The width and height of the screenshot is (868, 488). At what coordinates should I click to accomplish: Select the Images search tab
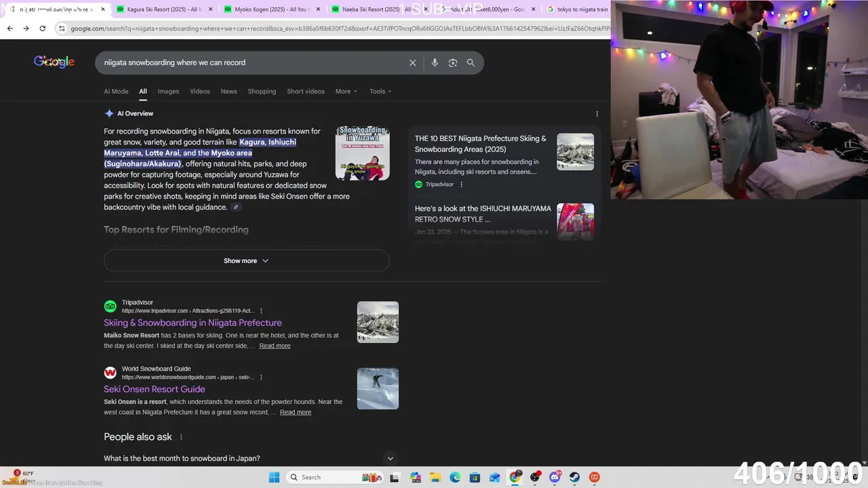(x=168, y=91)
